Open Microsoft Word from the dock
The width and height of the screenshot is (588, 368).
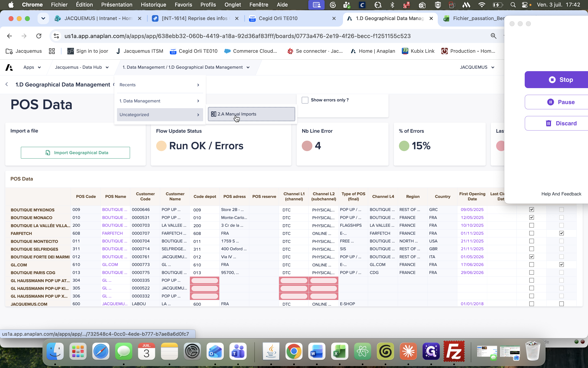point(317,351)
